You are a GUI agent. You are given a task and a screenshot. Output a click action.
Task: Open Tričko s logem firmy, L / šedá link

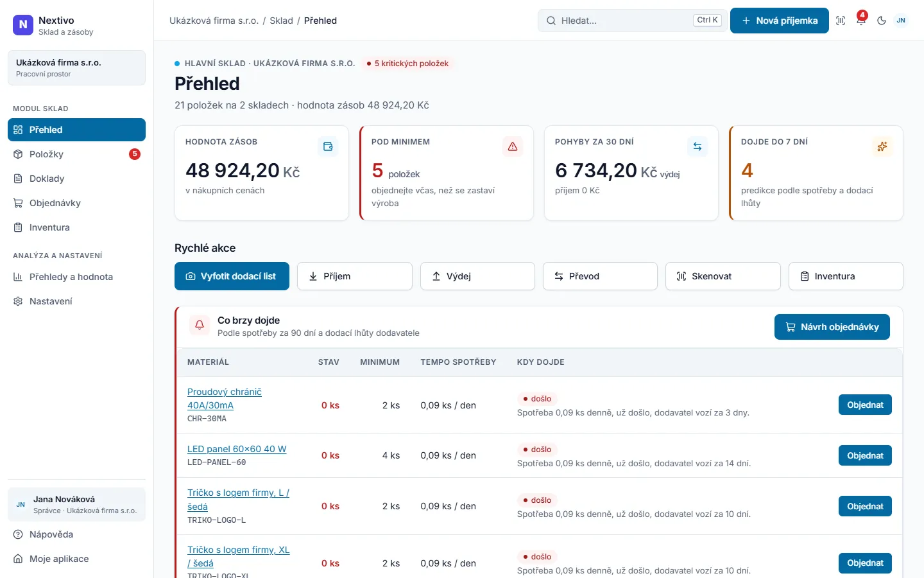click(x=238, y=500)
